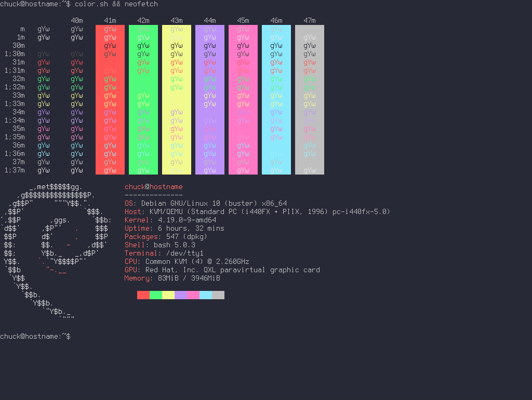Click the green swatch in neofetch palette
Viewport: 532px width, 400px height.
point(156,295)
